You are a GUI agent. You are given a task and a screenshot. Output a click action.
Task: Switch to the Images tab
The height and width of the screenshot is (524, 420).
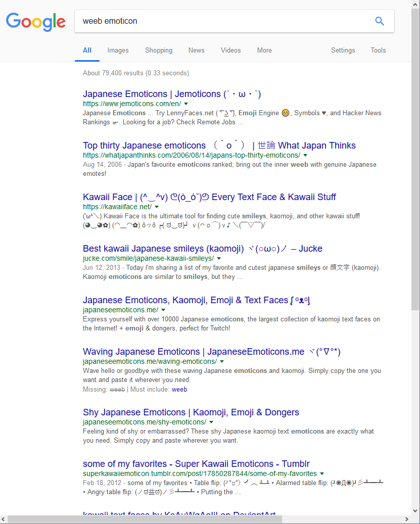pyautogui.click(x=118, y=51)
